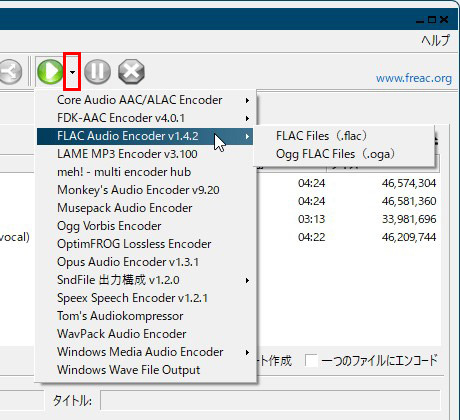The image size is (460, 420).
Task: Open the encoder dropdown arrow beside the play button
Action: click(72, 72)
